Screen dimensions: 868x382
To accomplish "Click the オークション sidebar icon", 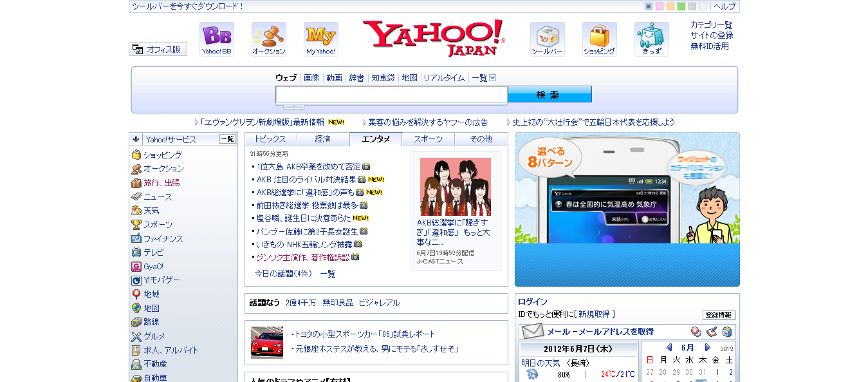I will [136, 169].
